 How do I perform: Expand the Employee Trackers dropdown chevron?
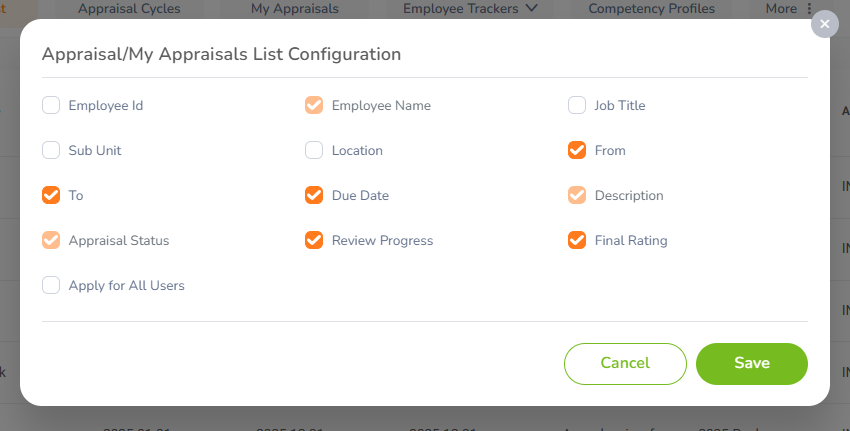coord(532,8)
